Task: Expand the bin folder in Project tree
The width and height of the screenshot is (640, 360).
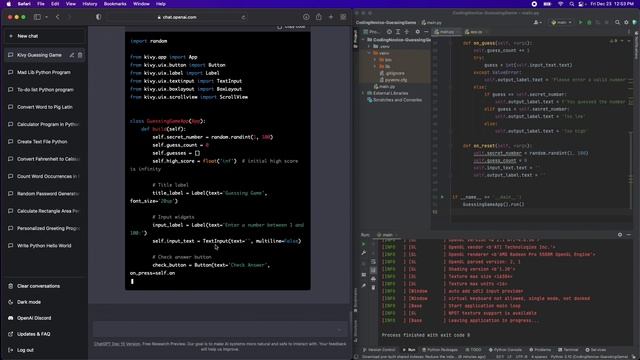Action: click(x=375, y=60)
